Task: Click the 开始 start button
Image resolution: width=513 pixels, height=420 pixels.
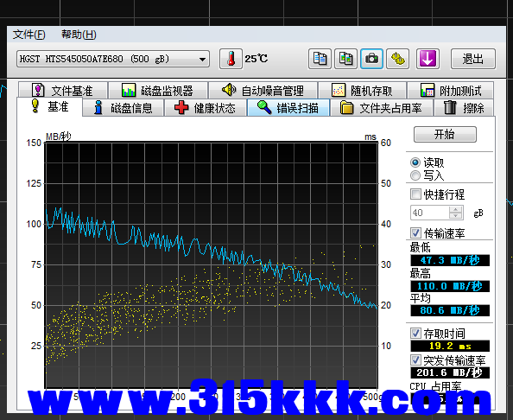Action: tap(445, 134)
